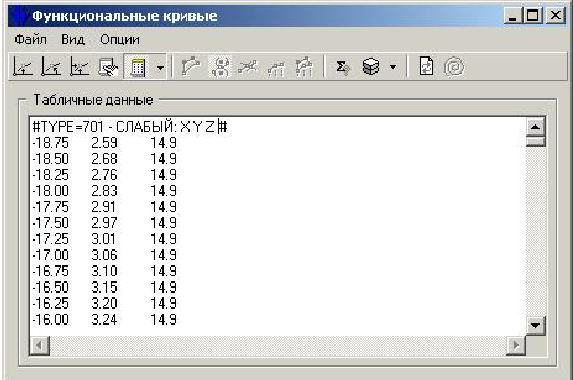Screen dimensions: 573x380
Task: Click the vertical scrollbar thumb
Action: [x=535, y=142]
